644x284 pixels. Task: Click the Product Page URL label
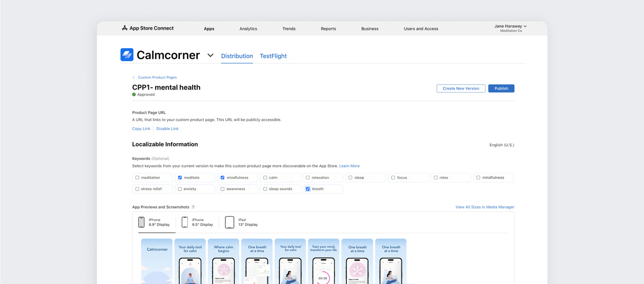[x=149, y=113]
